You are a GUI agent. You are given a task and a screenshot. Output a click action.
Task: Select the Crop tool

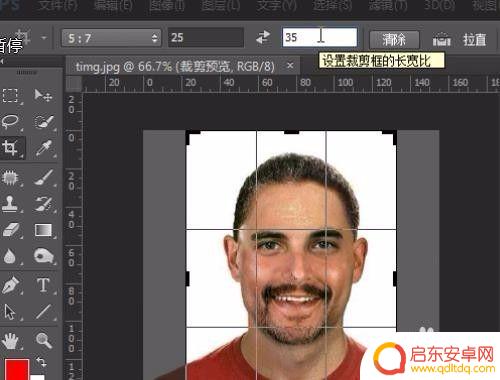(10, 148)
